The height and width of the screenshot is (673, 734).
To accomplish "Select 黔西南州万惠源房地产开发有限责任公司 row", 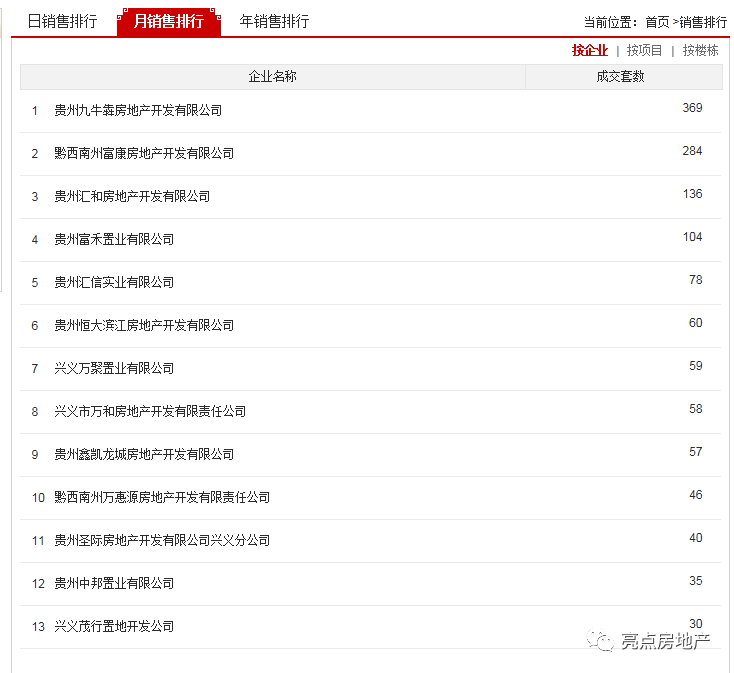I will [371, 498].
